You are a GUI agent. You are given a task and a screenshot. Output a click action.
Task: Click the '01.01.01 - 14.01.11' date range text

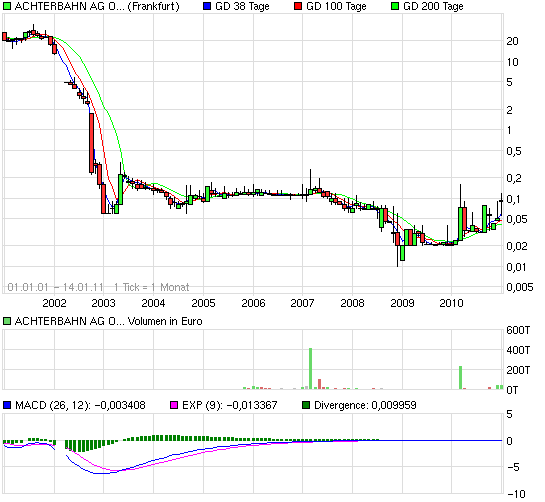56,287
